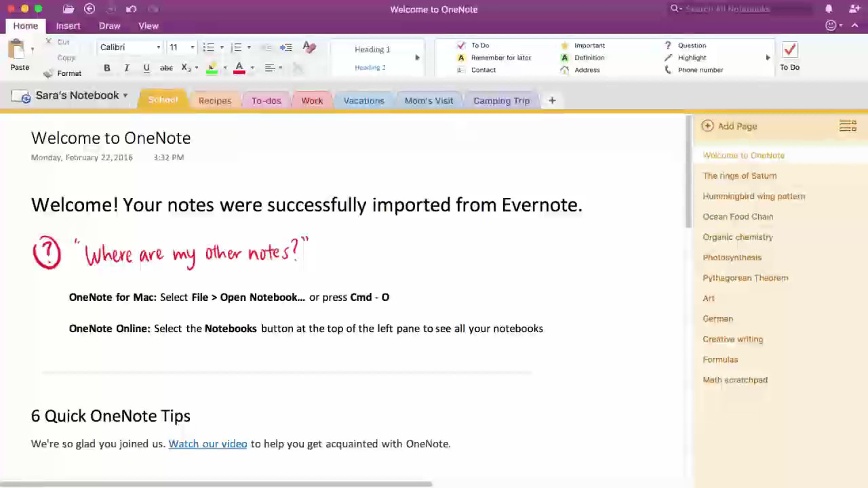This screenshot has width=868, height=488.
Task: Insert a bulleted list
Action: pos(209,47)
